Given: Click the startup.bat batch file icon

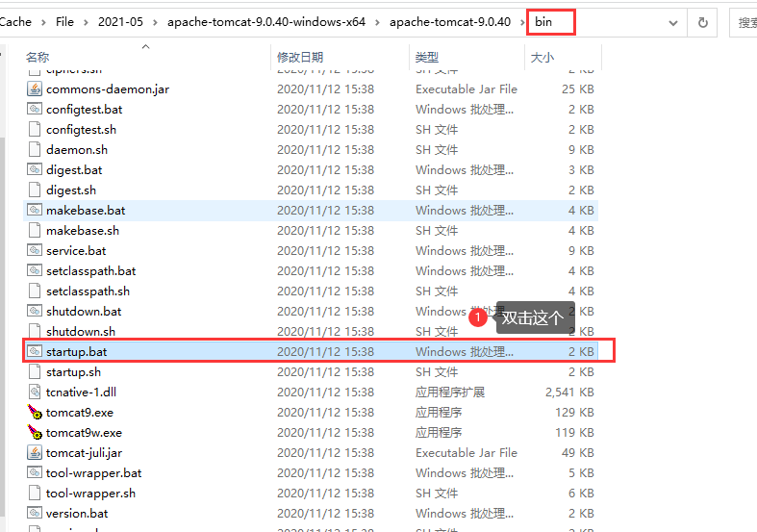Looking at the screenshot, I should [35, 351].
